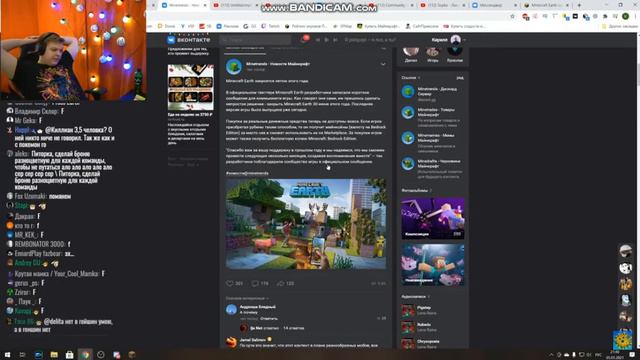Open the first commenter's blue avatar

coord(231,309)
